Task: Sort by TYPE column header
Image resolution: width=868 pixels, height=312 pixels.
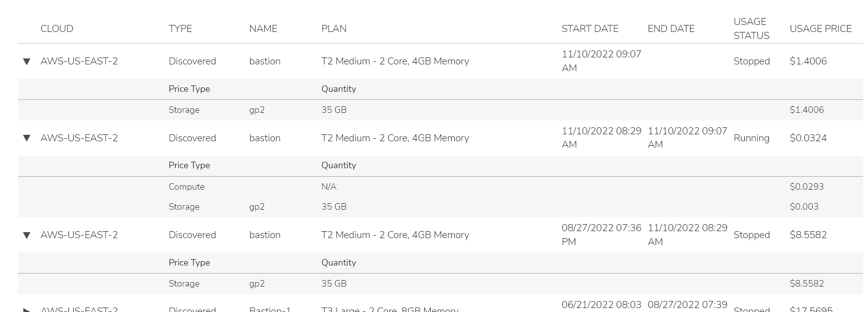Action: [180, 29]
